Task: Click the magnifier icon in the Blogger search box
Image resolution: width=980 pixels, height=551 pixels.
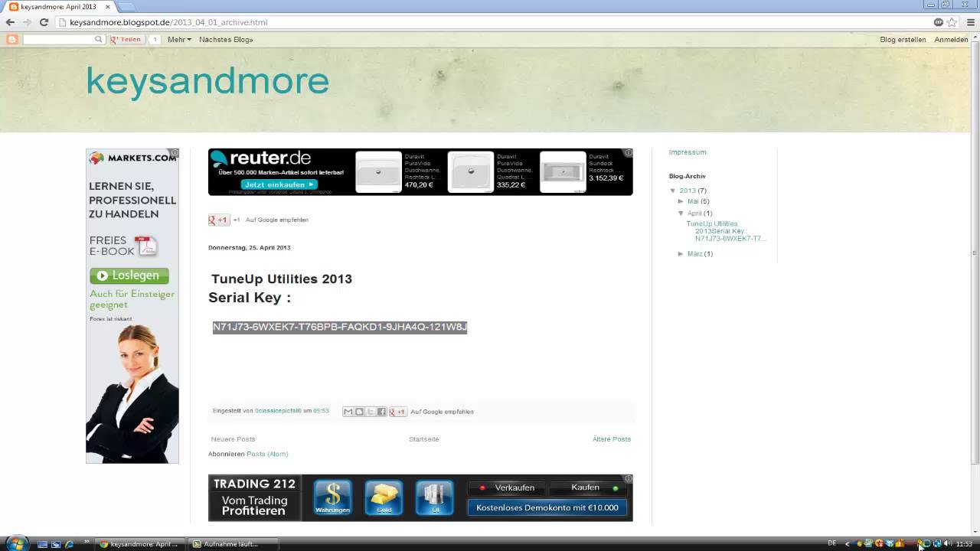Action: pyautogui.click(x=98, y=39)
